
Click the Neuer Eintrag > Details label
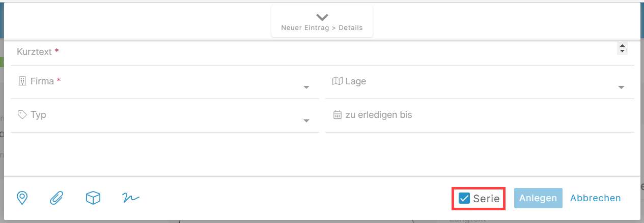(322, 28)
